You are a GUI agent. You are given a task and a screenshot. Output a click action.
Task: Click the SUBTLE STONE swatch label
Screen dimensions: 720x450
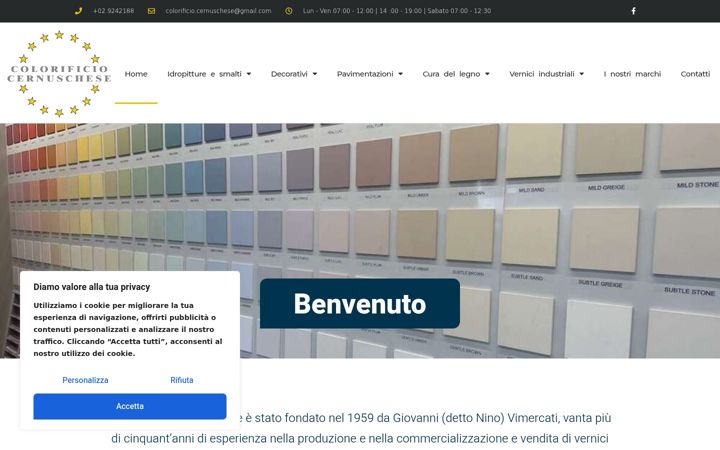pos(689,291)
